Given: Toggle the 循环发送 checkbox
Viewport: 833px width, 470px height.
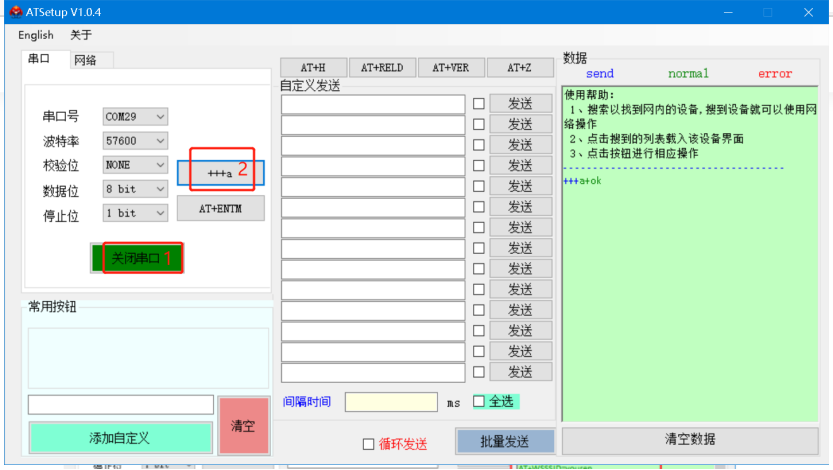Looking at the screenshot, I should [369, 444].
